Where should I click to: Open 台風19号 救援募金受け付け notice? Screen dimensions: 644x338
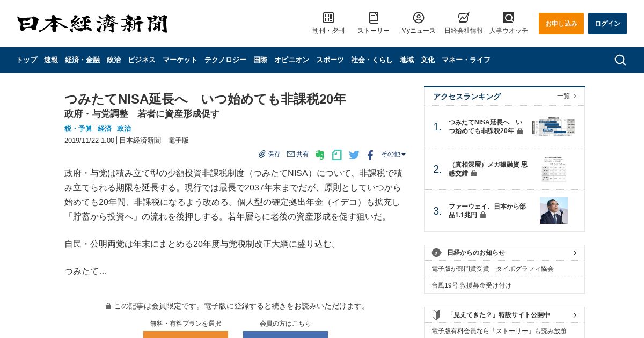[x=471, y=285]
